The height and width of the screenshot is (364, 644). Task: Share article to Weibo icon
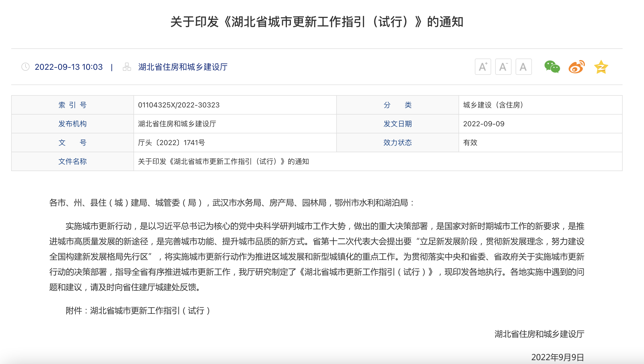click(576, 67)
